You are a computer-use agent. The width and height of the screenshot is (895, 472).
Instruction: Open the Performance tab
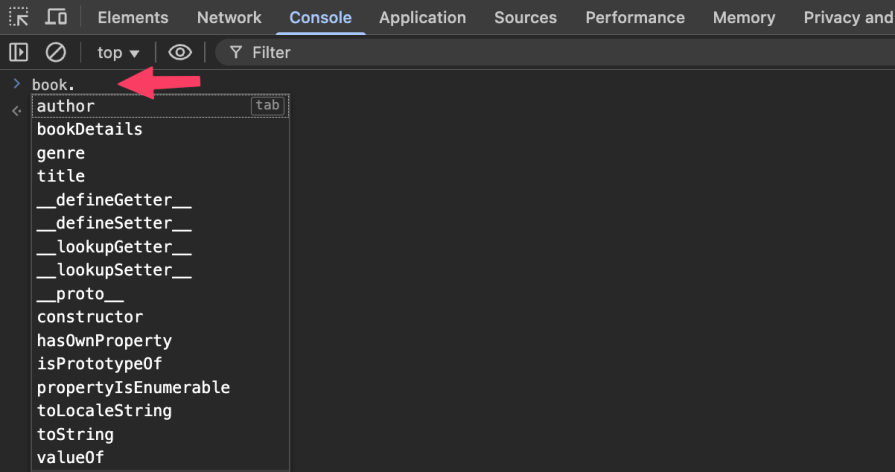coord(635,18)
